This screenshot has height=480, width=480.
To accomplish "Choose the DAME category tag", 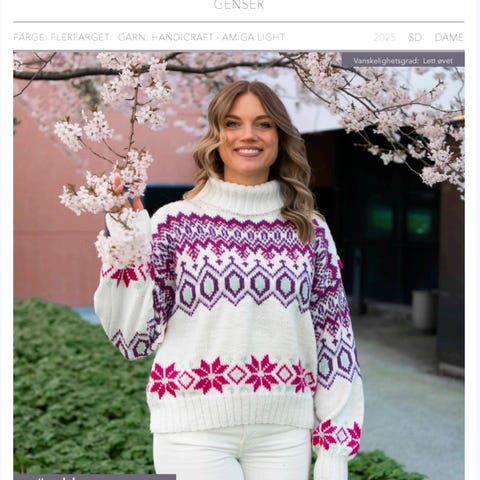I will coord(449,37).
